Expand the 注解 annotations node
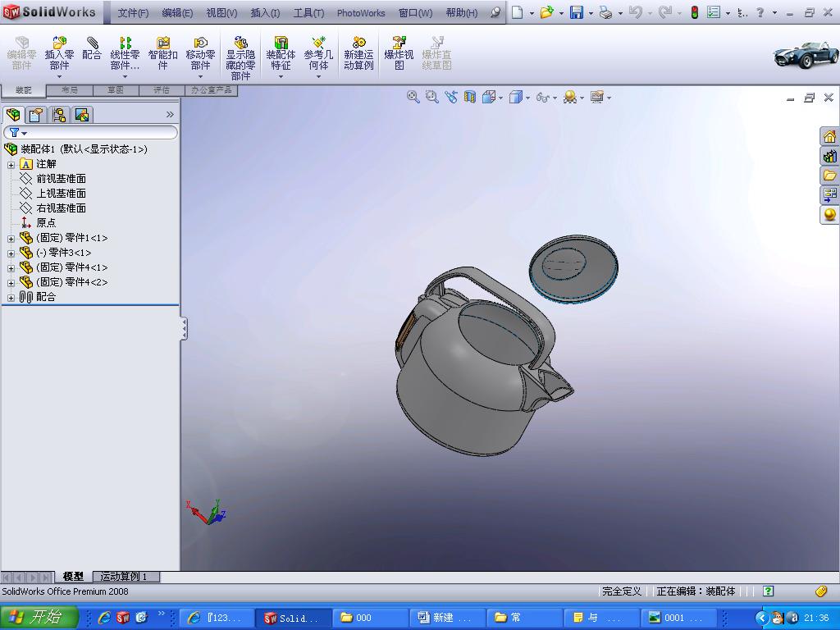The width and height of the screenshot is (840, 630). pyautogui.click(x=11, y=164)
